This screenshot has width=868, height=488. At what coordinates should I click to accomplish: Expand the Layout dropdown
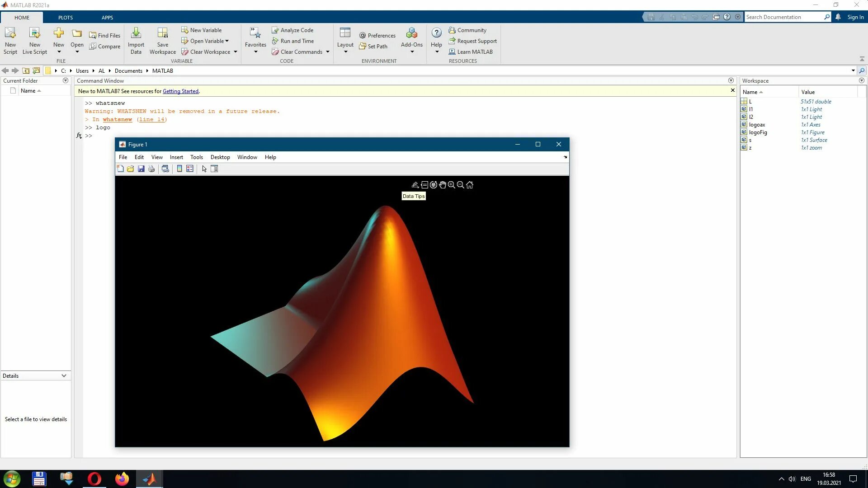point(345,52)
